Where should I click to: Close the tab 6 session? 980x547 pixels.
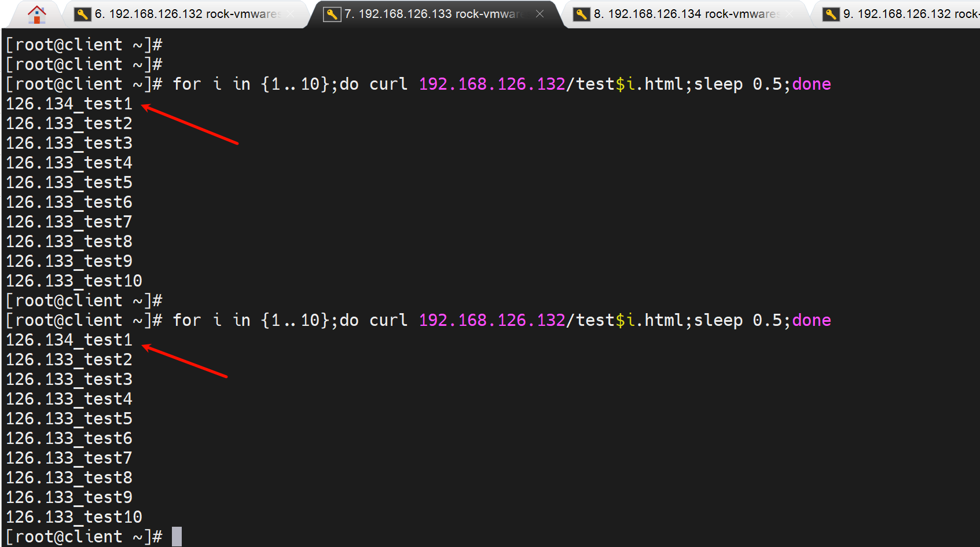click(291, 14)
